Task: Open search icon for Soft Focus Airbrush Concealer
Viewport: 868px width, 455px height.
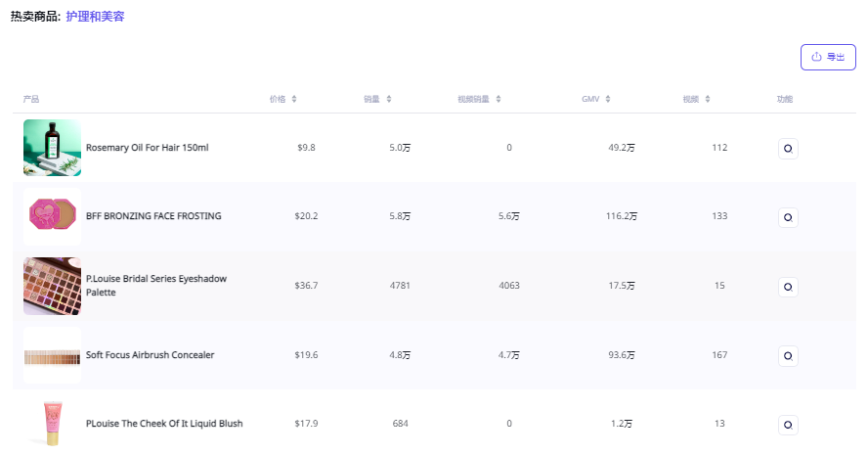Action: pyautogui.click(x=788, y=356)
